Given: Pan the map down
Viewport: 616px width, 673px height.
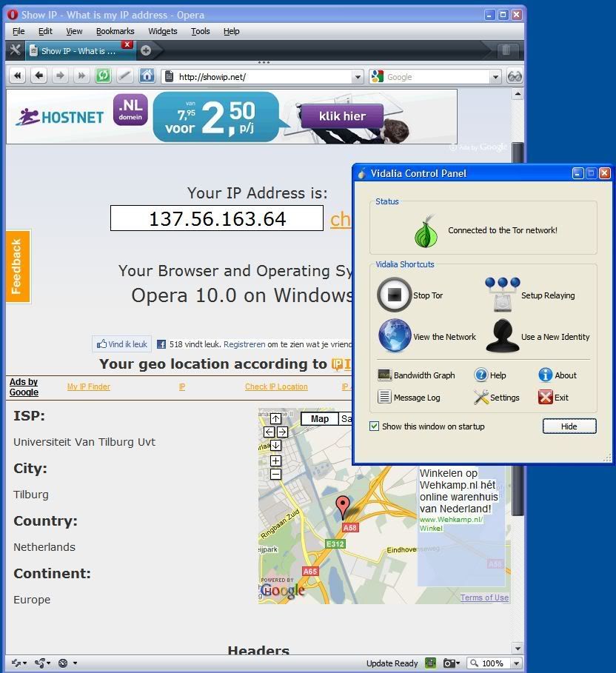Looking at the screenshot, I should tap(275, 446).
